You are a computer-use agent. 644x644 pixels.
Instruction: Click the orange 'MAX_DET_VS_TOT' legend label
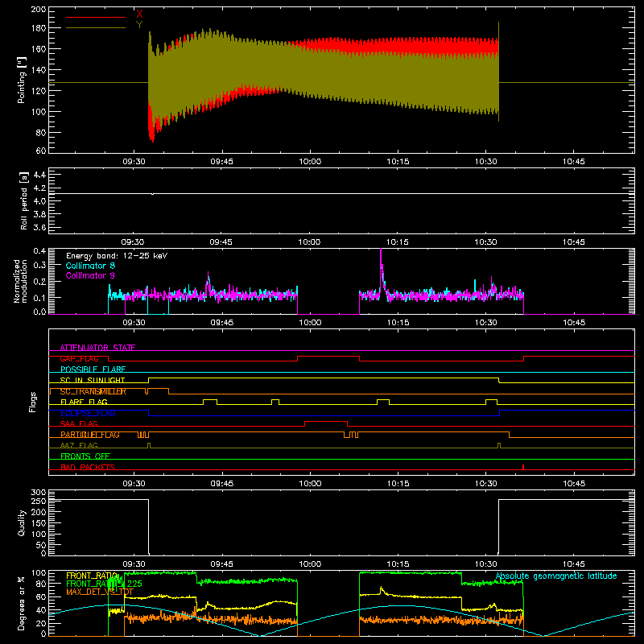click(x=100, y=592)
